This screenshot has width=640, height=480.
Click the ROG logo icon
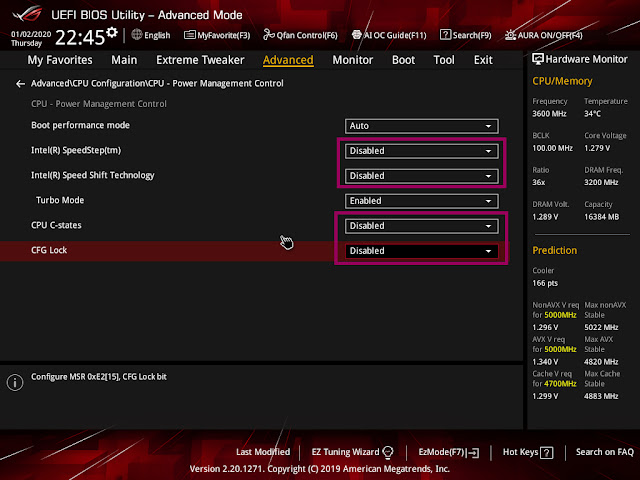[x=27, y=14]
